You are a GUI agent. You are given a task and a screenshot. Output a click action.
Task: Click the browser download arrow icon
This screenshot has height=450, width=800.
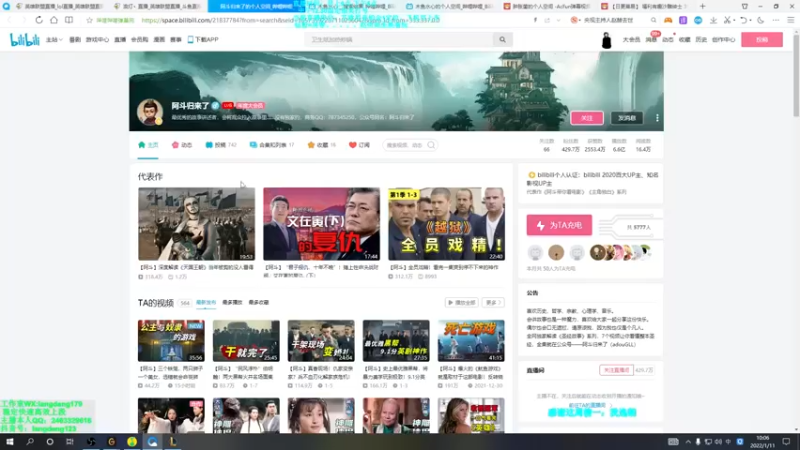713,20
